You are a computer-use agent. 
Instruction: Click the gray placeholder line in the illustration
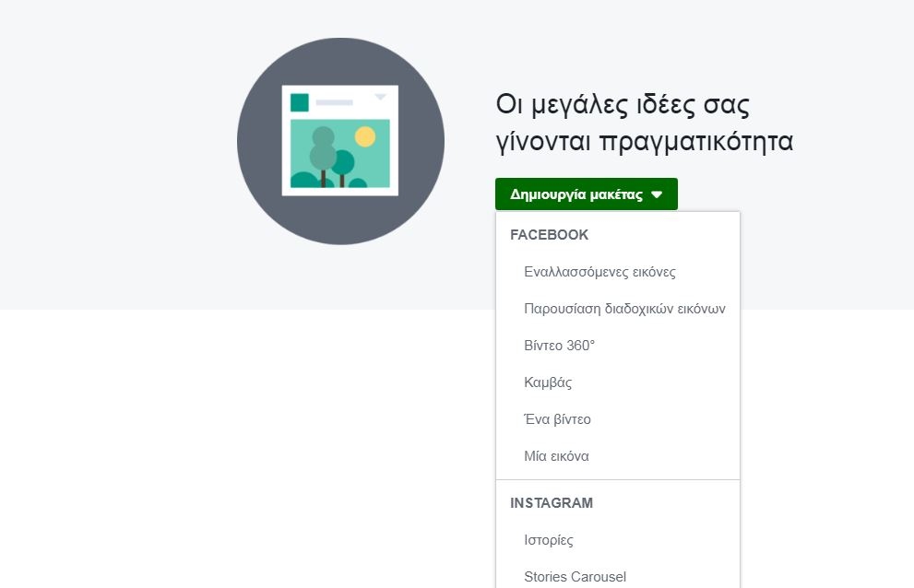pyautogui.click(x=334, y=101)
